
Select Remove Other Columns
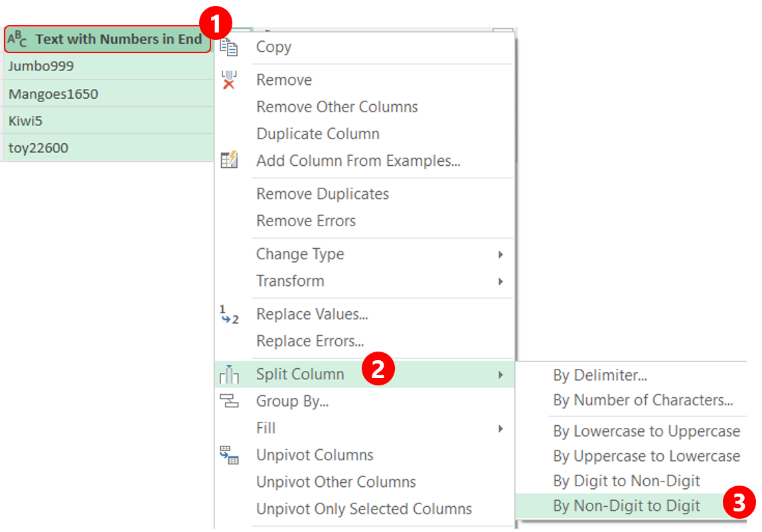click(337, 107)
